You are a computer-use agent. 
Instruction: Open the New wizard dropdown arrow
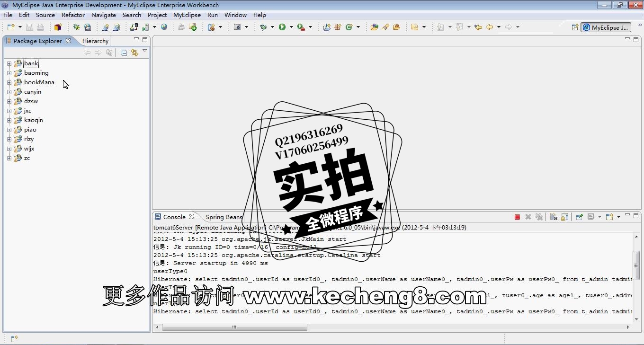point(19,27)
